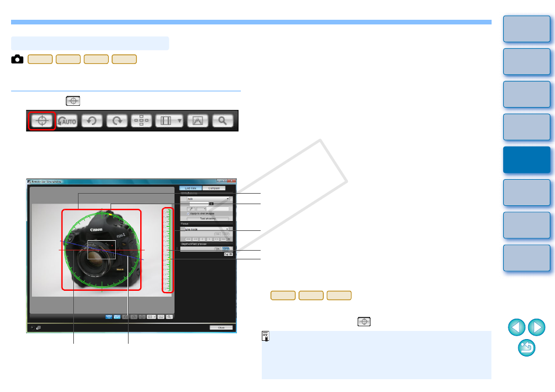Click the black camera icon beside the yellow tags
The image size is (555, 392).
click(x=17, y=59)
